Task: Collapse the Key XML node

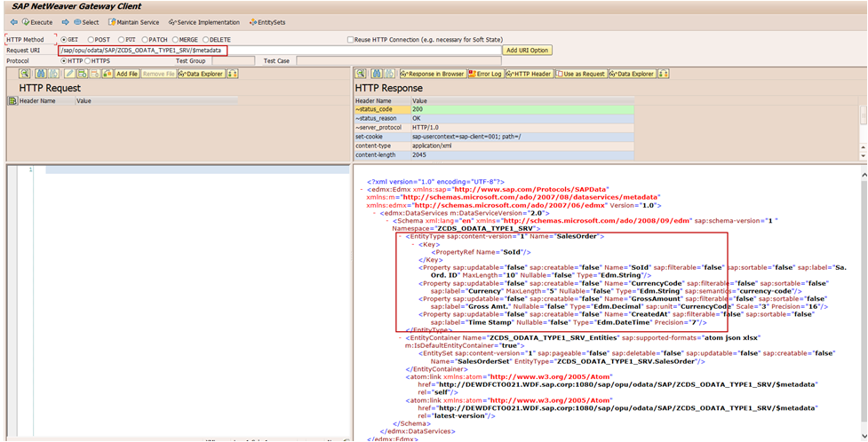Action: 413,244
